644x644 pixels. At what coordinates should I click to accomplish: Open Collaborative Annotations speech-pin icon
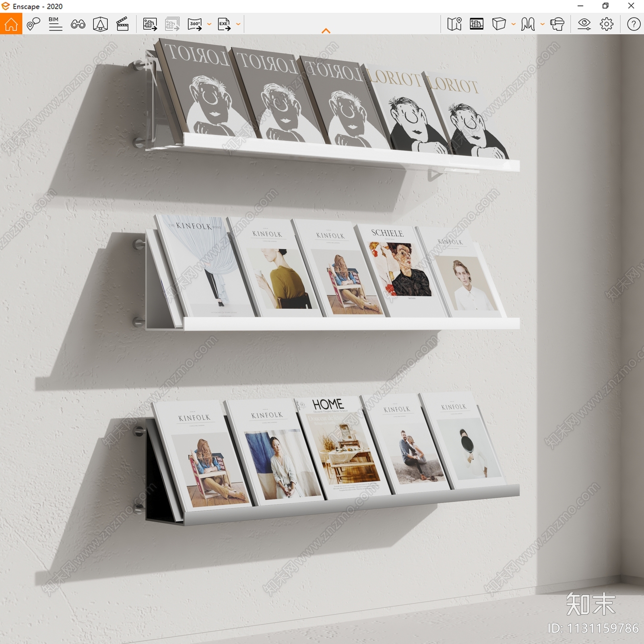coord(33,24)
